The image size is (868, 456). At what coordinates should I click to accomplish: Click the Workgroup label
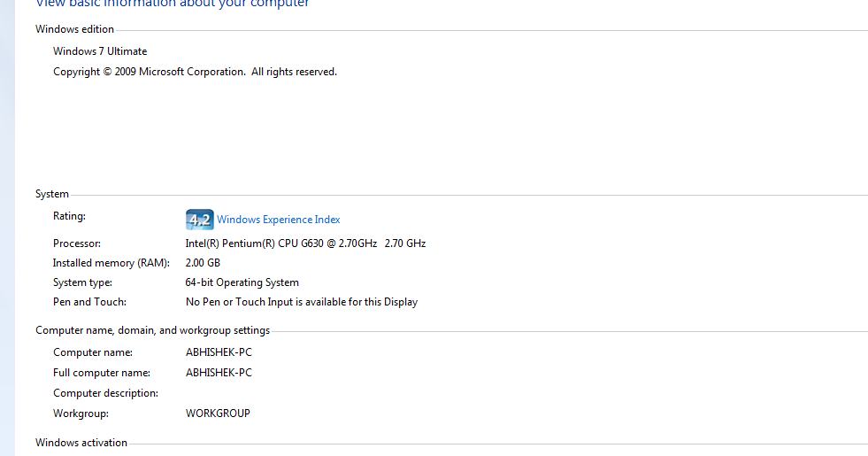[x=81, y=413]
